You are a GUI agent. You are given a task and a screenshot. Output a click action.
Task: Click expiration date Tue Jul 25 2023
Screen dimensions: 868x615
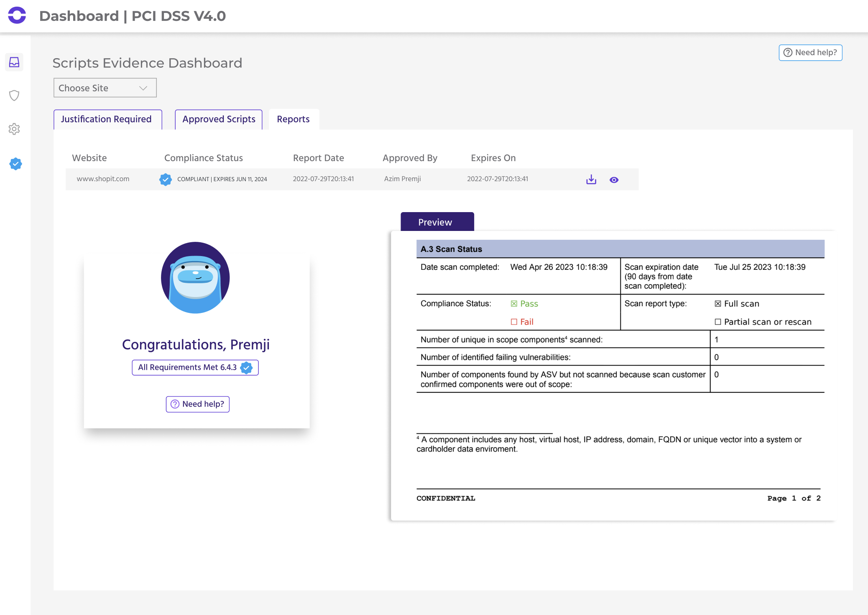point(760,267)
